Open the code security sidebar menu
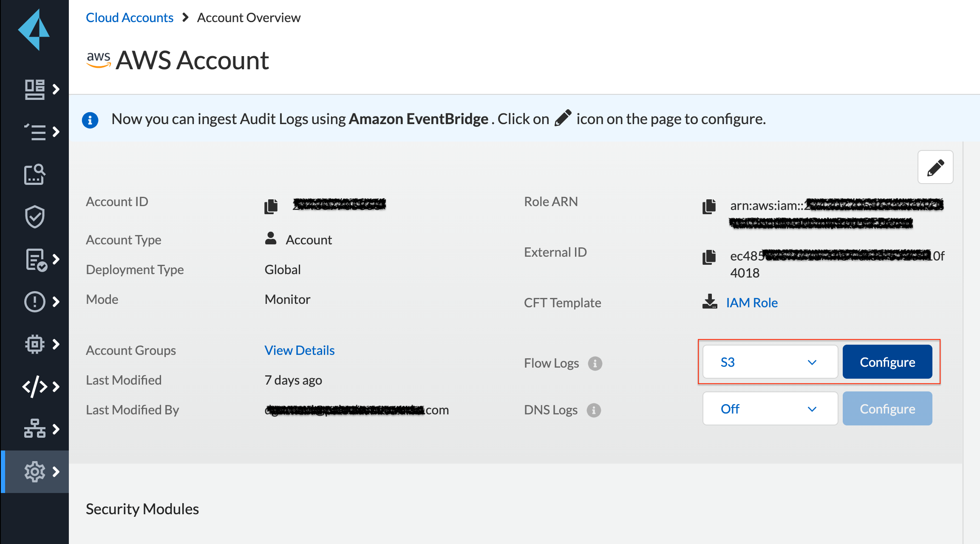The image size is (980, 544). point(41,387)
